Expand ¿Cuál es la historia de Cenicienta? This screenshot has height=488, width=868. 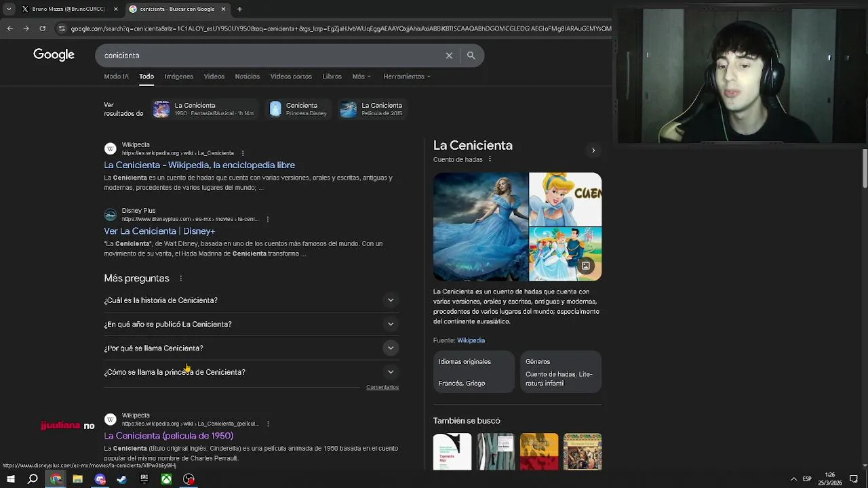pos(252,300)
